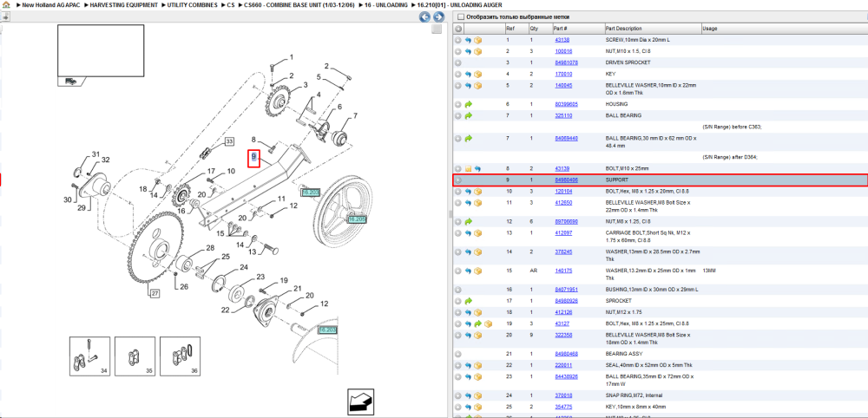This screenshot has width=868, height=418.
Task: Click the 'Qty' column header
Action: [534, 29]
